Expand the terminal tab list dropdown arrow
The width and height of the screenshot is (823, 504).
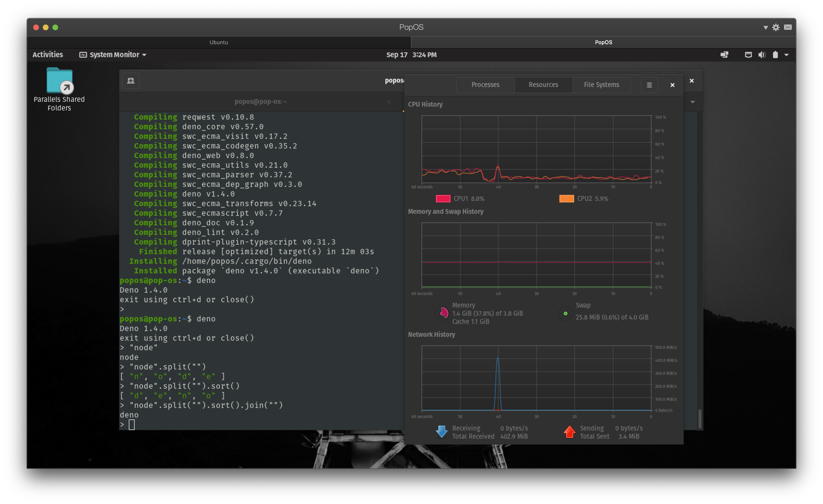click(693, 102)
